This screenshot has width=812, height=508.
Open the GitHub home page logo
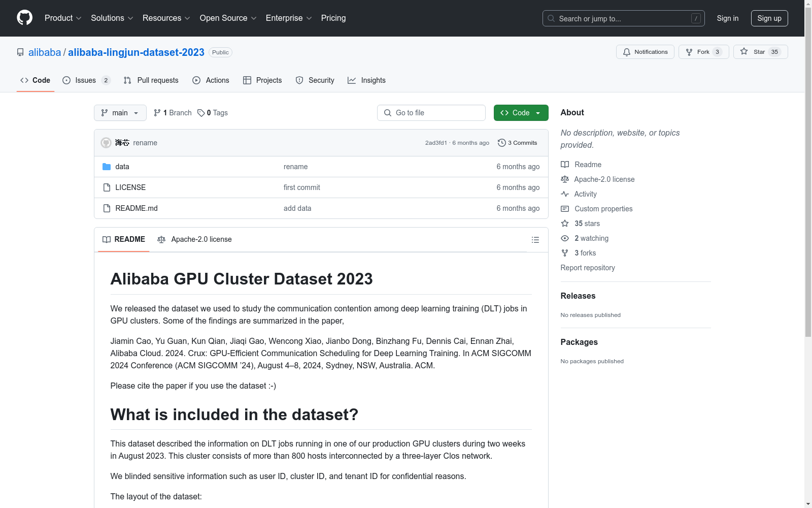[x=24, y=18]
